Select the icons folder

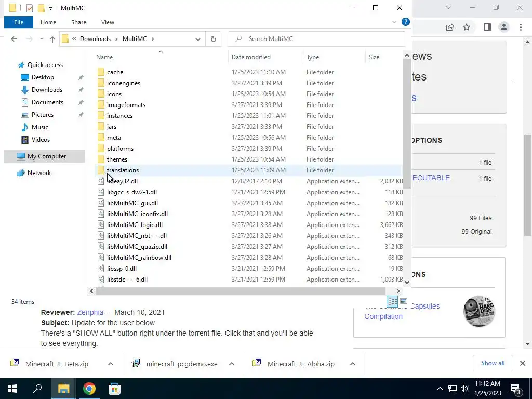114,94
